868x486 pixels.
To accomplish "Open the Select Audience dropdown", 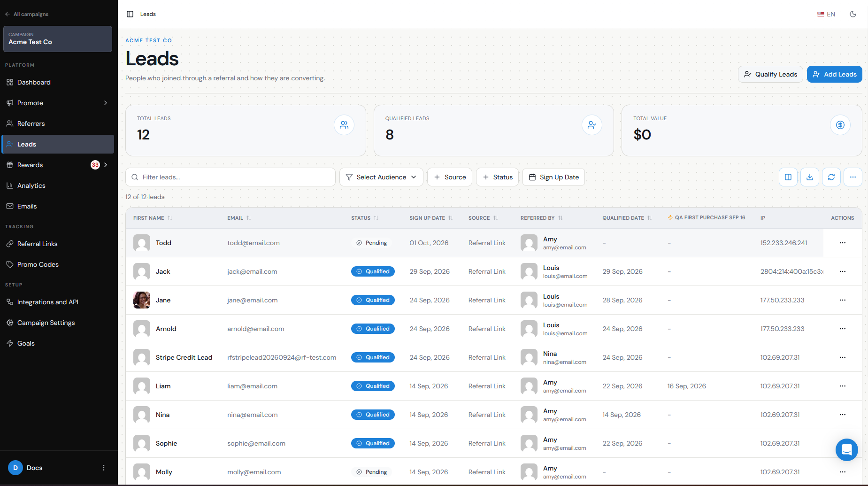I will click(x=381, y=177).
